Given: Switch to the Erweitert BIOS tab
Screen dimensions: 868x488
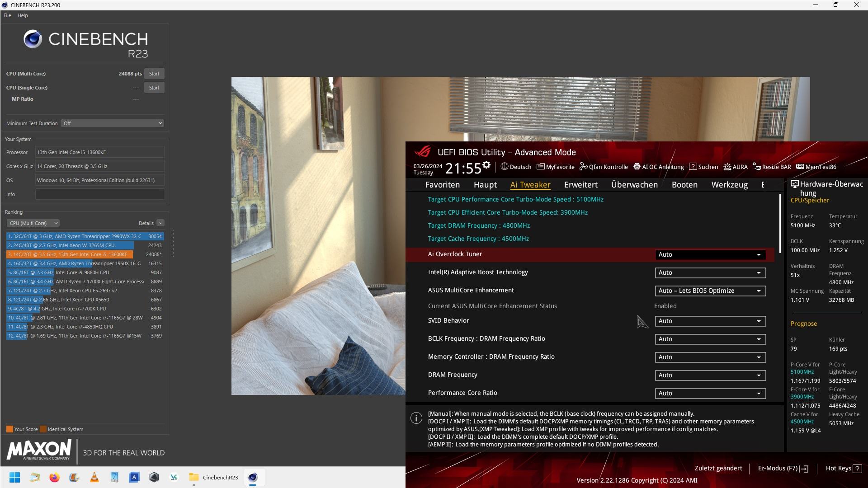Looking at the screenshot, I should coord(580,185).
